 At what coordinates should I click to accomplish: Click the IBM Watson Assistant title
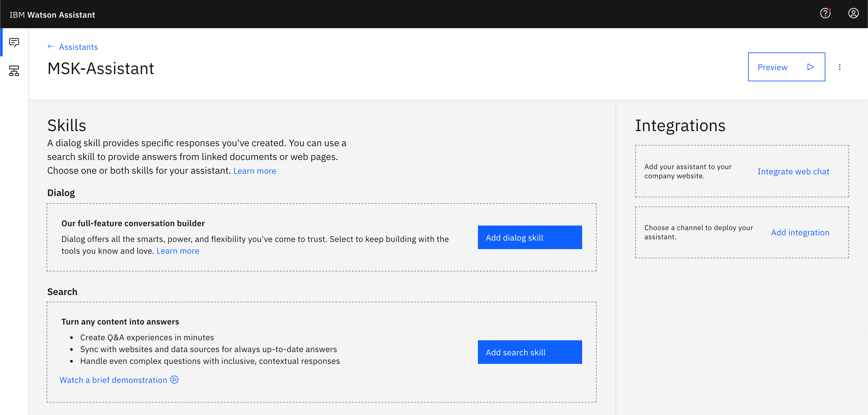click(52, 15)
